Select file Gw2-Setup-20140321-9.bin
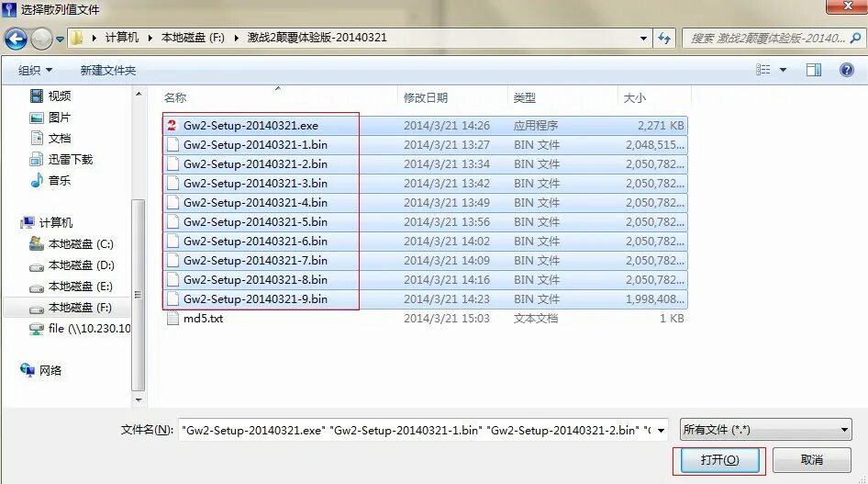Screen dimensions: 868x484 [x=425, y=299]
